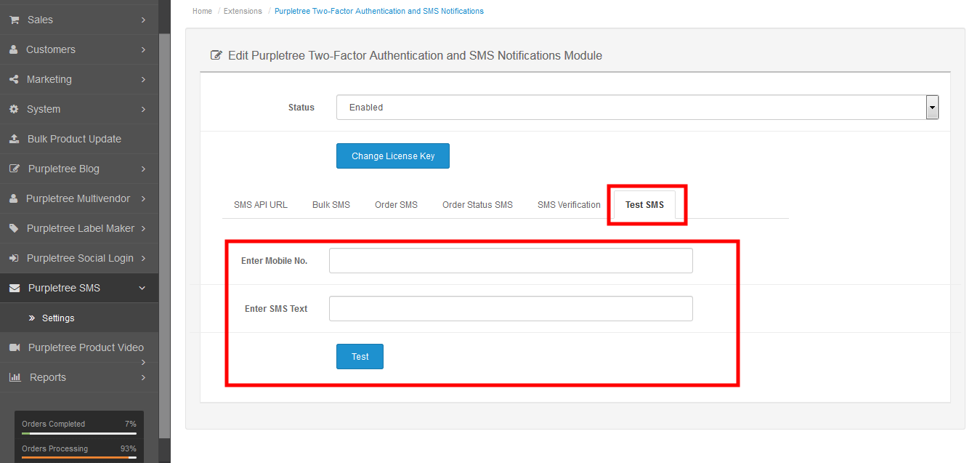Screen dimensions: 980x463
Task: Click the double-arrow icon before Settings
Action: point(32,318)
